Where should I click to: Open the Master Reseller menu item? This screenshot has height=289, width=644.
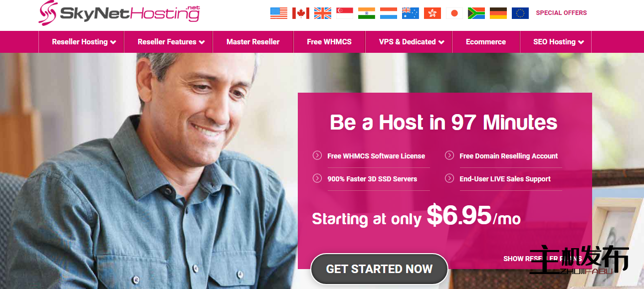click(253, 42)
